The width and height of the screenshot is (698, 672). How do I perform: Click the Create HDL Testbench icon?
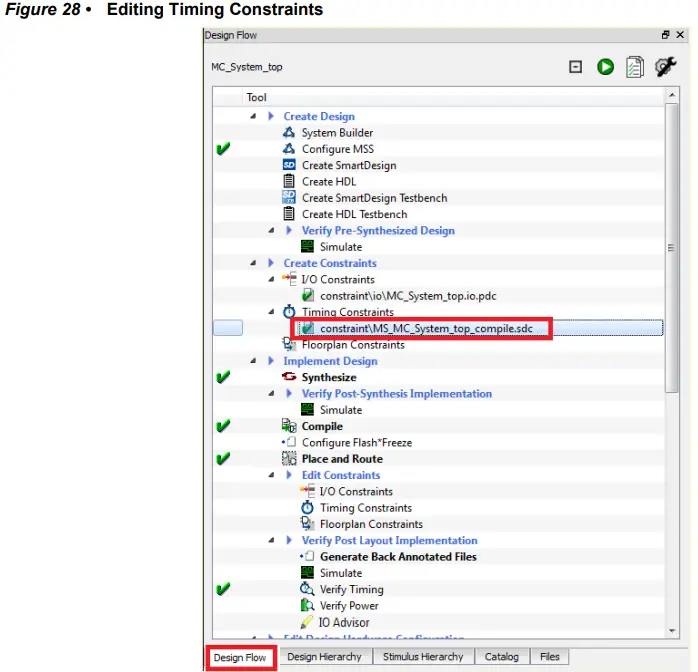coord(289,214)
